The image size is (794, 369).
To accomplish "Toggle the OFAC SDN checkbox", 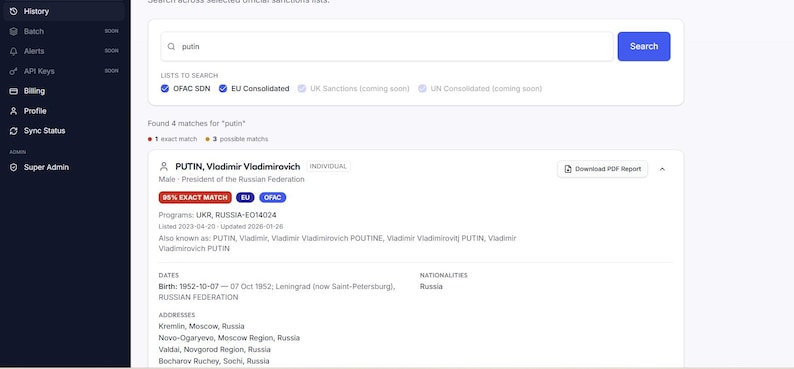I will 165,89.
